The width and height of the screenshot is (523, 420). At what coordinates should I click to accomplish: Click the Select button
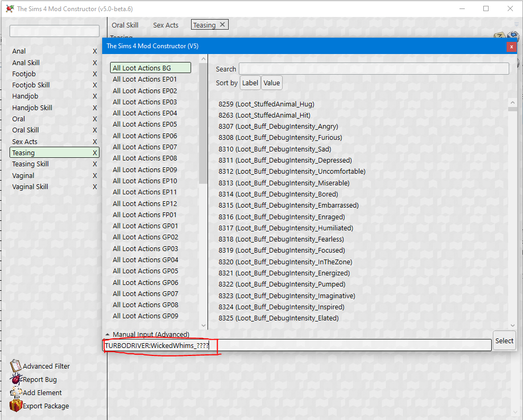tap(504, 341)
